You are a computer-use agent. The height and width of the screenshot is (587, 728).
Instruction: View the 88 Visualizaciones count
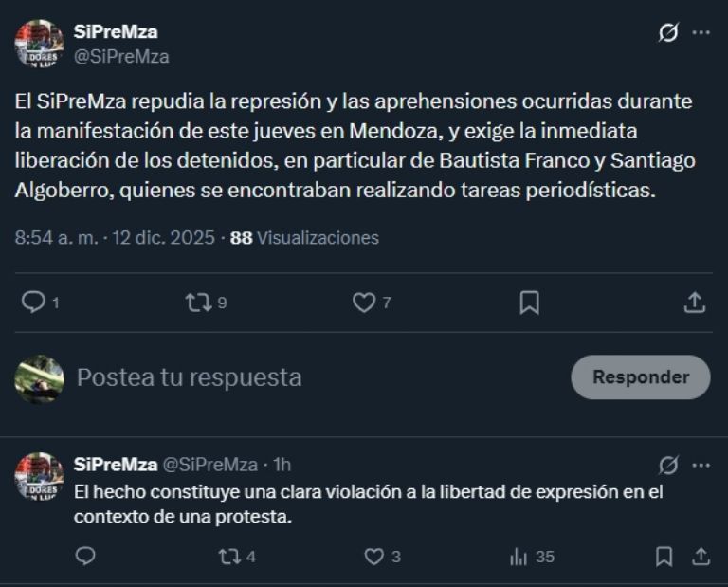pos(304,238)
